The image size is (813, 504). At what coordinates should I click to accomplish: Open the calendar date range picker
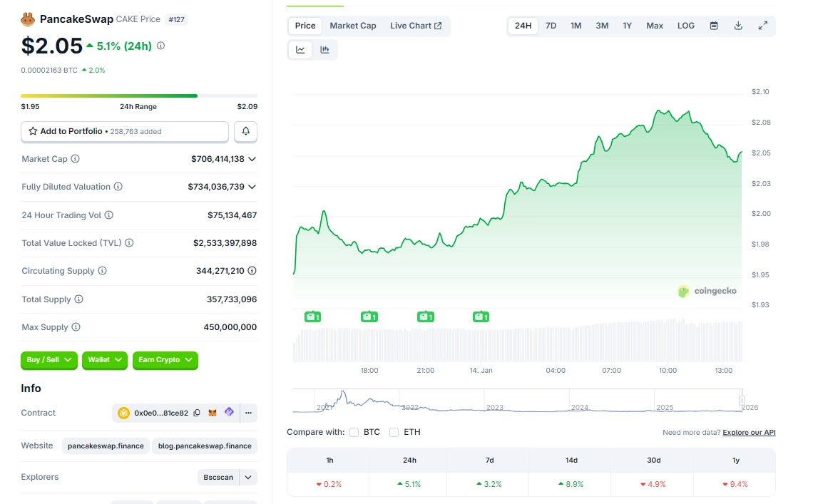pyautogui.click(x=714, y=26)
